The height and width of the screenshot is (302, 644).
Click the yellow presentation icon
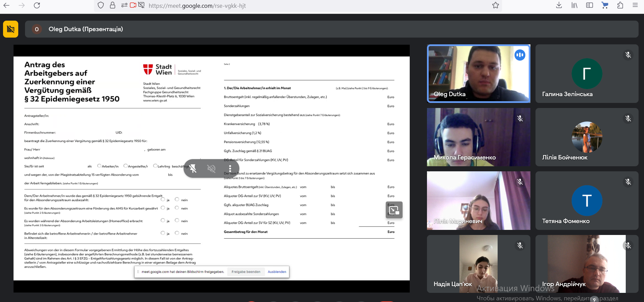click(10, 29)
